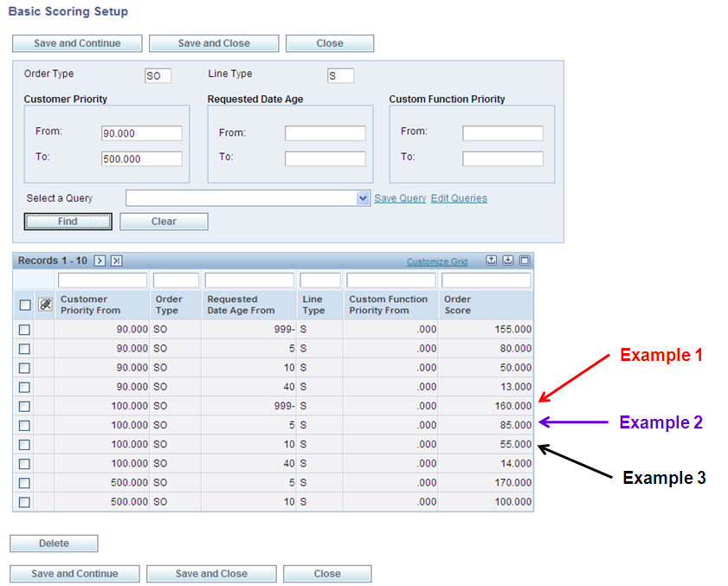
Task: Check the row with Order Score 100.000
Action: [x=24, y=502]
